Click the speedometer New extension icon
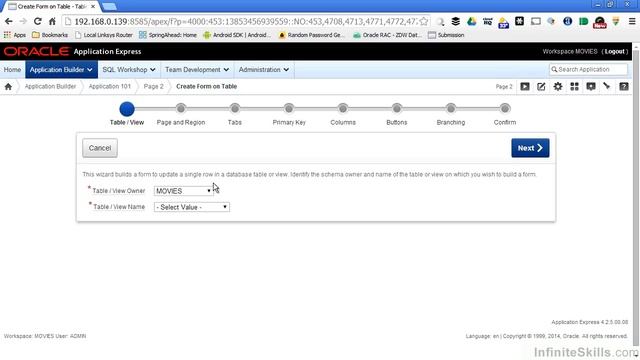The height and width of the screenshot is (360, 640). point(600,22)
